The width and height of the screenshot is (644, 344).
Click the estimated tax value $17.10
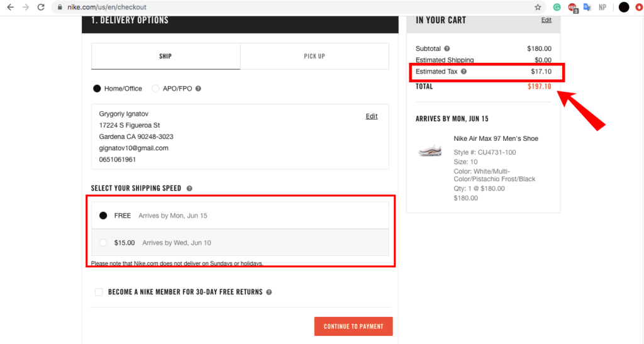point(541,72)
